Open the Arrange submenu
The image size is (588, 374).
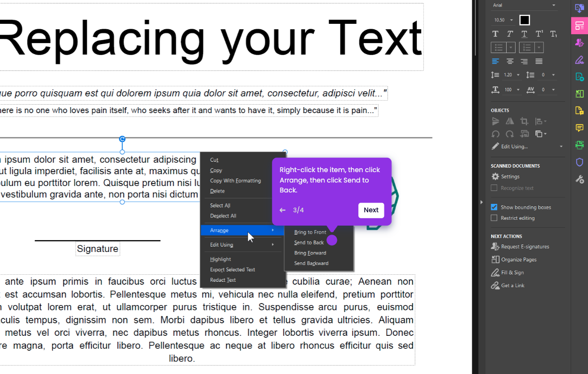pyautogui.click(x=242, y=230)
